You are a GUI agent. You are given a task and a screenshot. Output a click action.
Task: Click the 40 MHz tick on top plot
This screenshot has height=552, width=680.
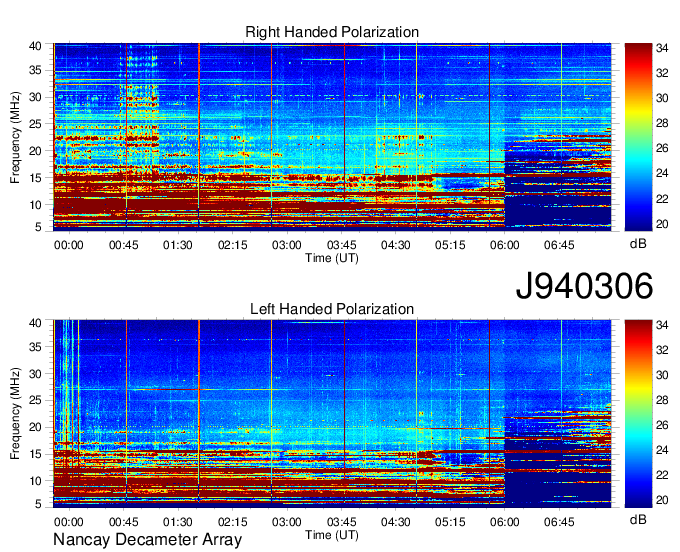pos(35,46)
